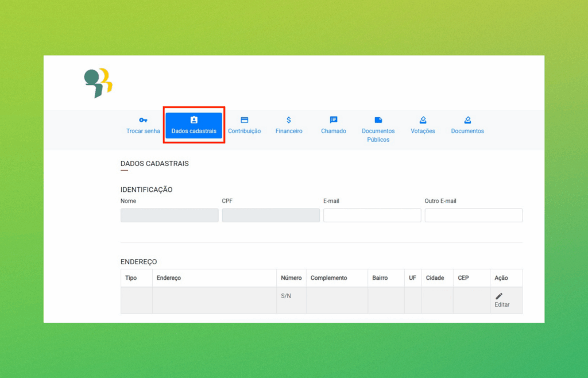Click the credit card icon above Contribuição
The height and width of the screenshot is (378, 588).
244,120
